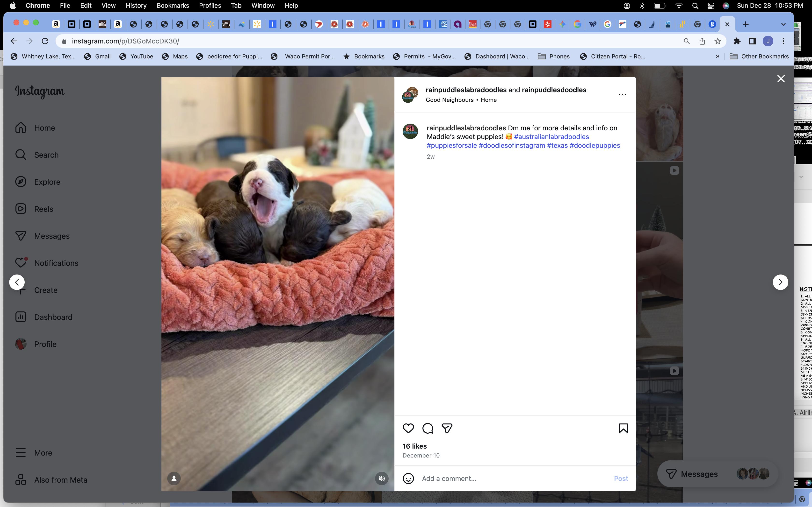
Task: Expand the More menu in the sidebar
Action: click(x=43, y=453)
